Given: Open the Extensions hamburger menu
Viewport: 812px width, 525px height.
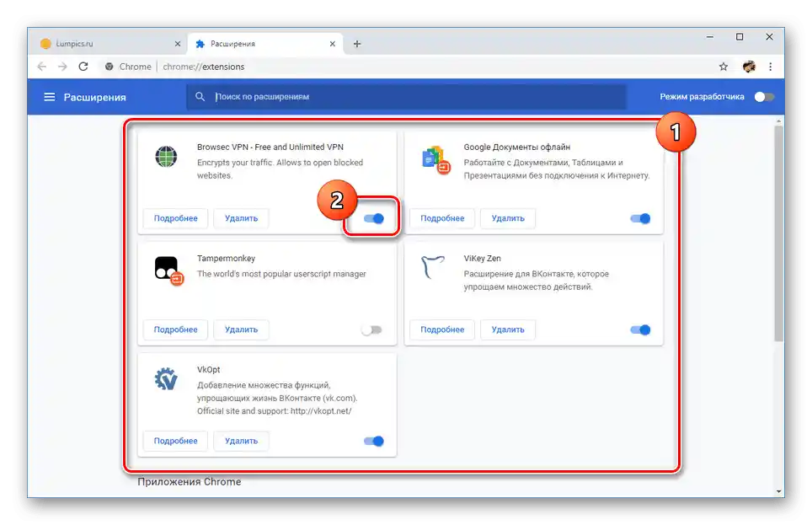Looking at the screenshot, I should coord(49,96).
